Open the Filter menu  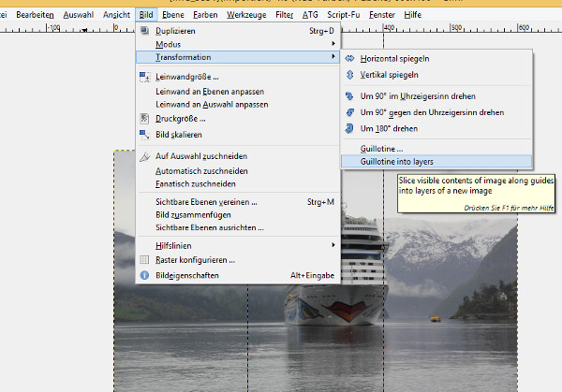click(284, 15)
